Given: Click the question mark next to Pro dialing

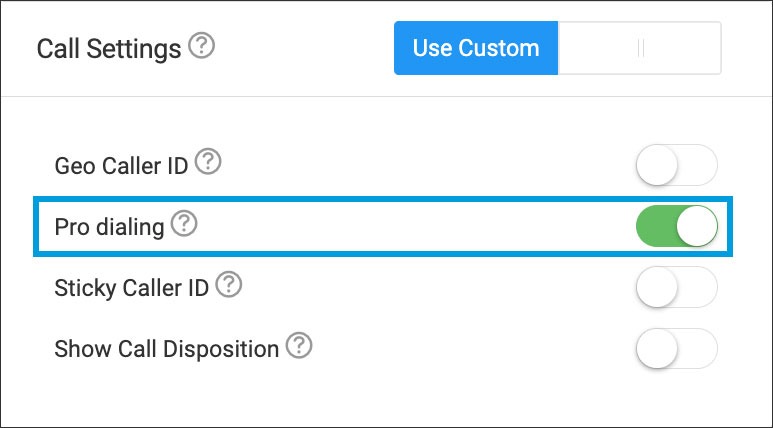Looking at the screenshot, I should [184, 225].
